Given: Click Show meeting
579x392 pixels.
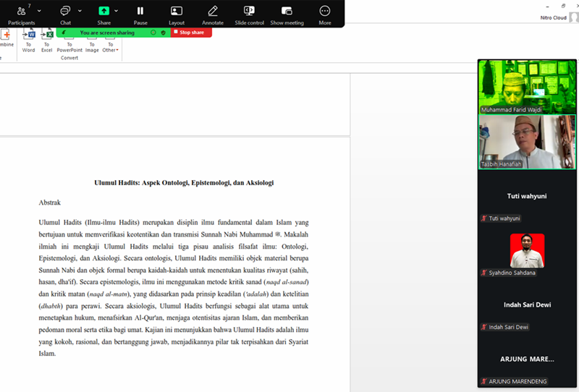Looking at the screenshot, I should pos(287,14).
